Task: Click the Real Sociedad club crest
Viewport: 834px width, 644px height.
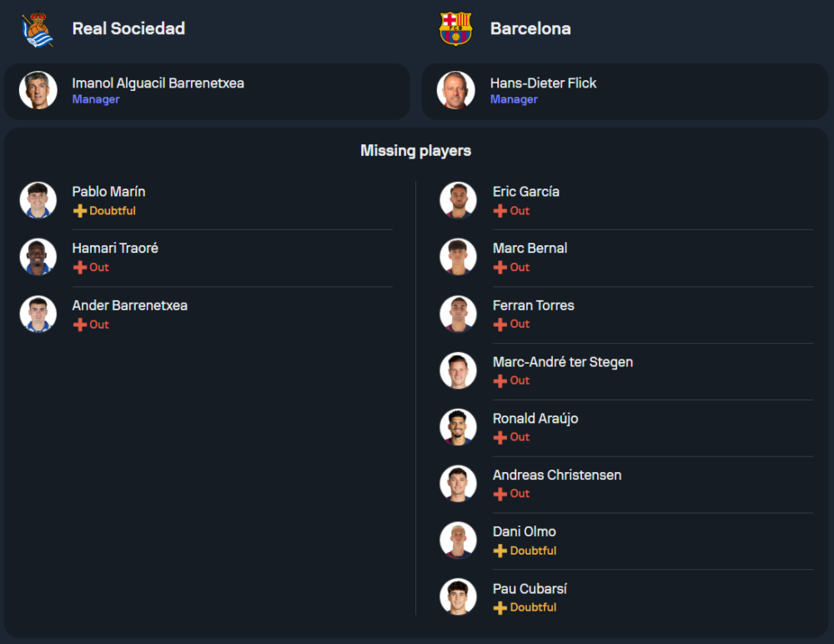Action: 38,28
